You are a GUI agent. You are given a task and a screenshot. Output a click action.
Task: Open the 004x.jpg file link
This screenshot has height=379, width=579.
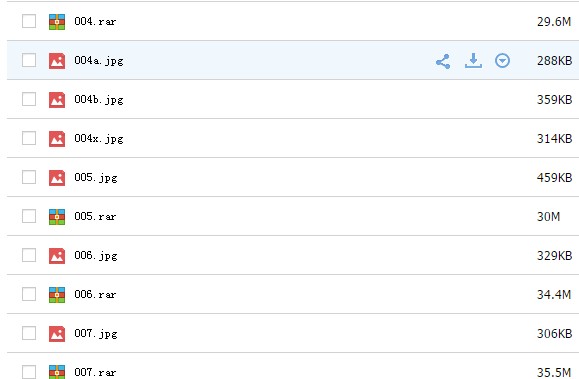pos(99,139)
